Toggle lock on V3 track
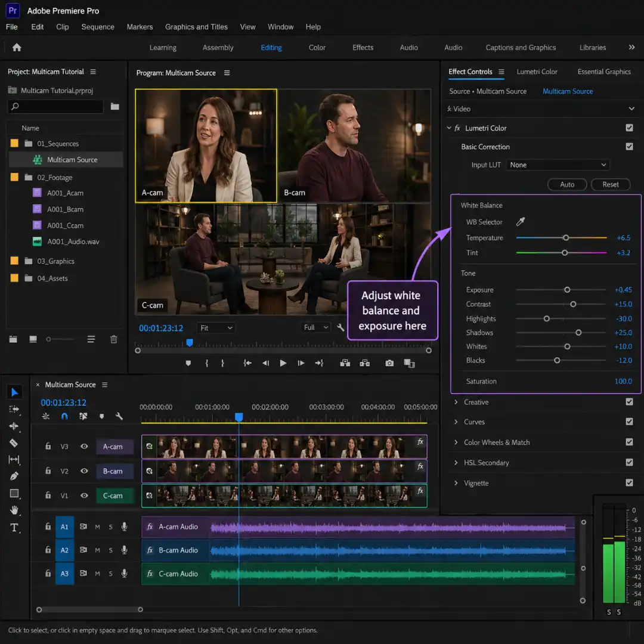Image resolution: width=644 pixels, height=644 pixels. [x=48, y=447]
